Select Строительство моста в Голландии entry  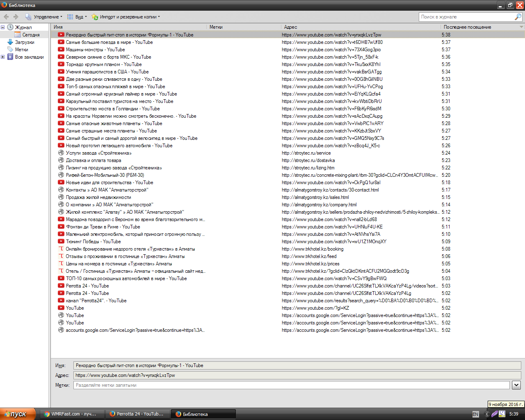288,109
